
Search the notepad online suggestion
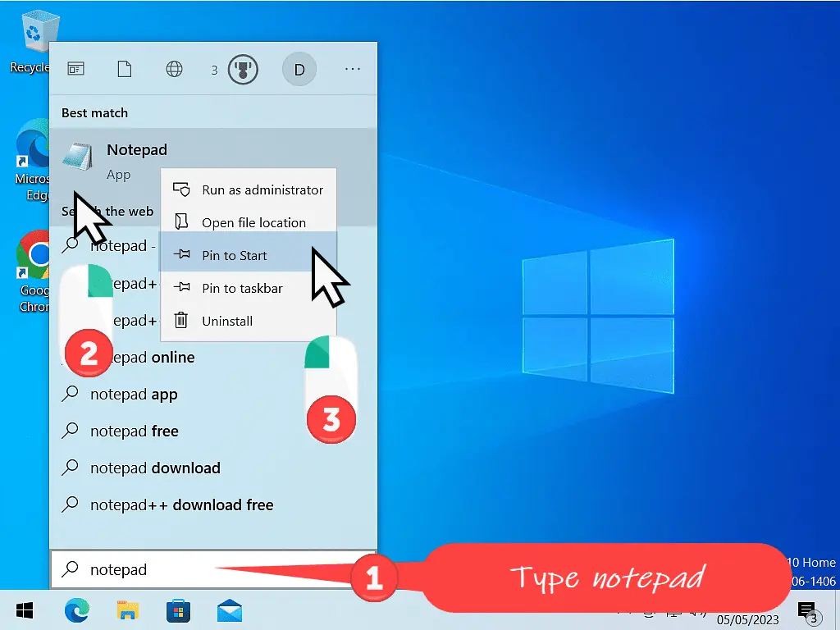[x=156, y=357]
